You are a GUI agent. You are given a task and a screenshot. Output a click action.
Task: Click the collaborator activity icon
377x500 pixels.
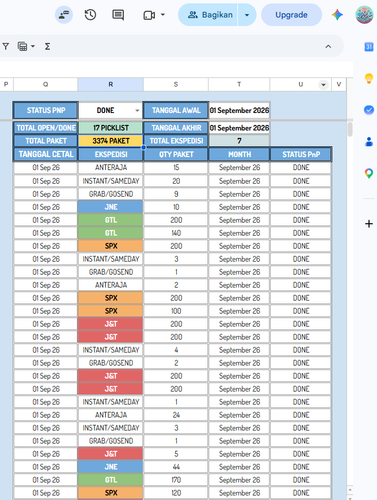(x=64, y=15)
